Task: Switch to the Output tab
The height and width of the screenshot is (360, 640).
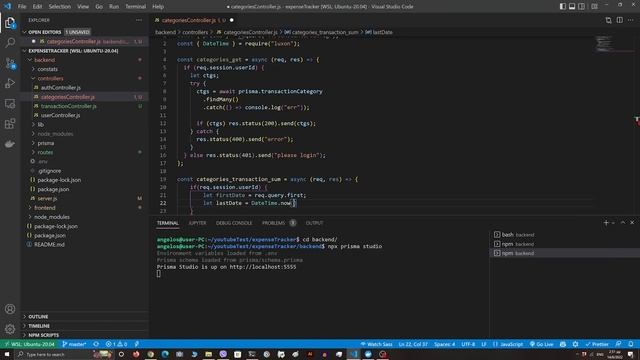Action: point(314,223)
